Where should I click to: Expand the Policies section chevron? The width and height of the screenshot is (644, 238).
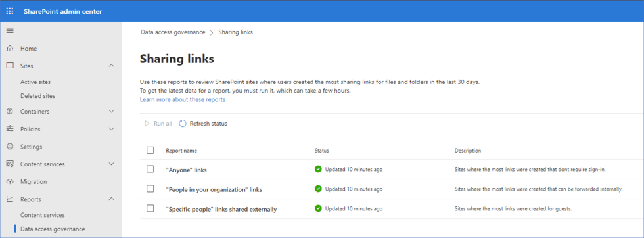111,129
